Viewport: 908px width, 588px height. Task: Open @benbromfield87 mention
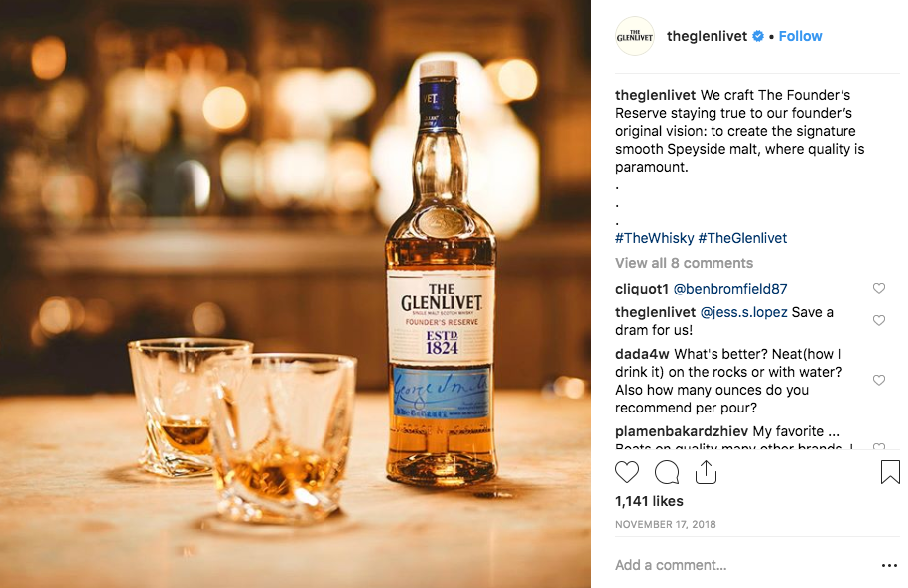pyautogui.click(x=730, y=289)
